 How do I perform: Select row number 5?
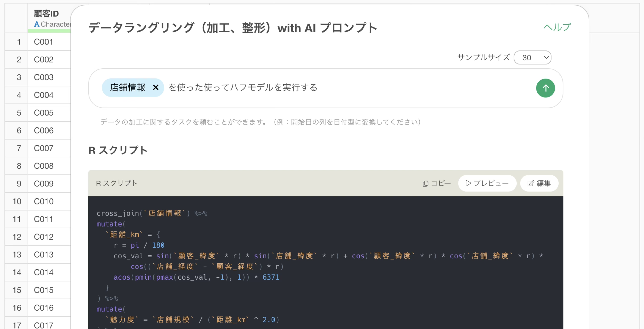coord(19,113)
